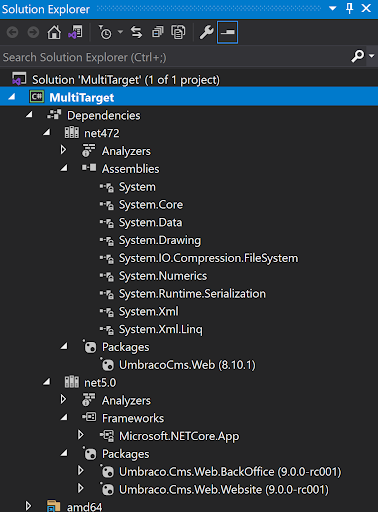The image size is (378, 512).
Task: Expand the amd64 folder
Action: (29, 506)
